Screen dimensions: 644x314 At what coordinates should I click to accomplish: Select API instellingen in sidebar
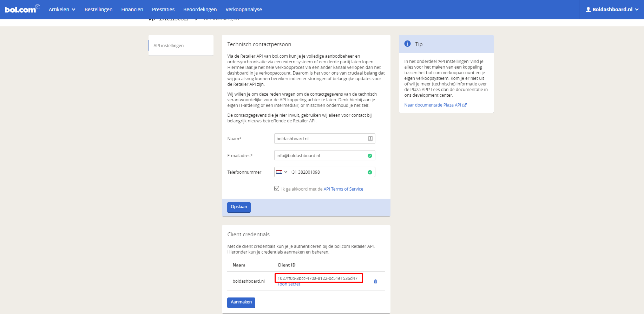point(169,46)
